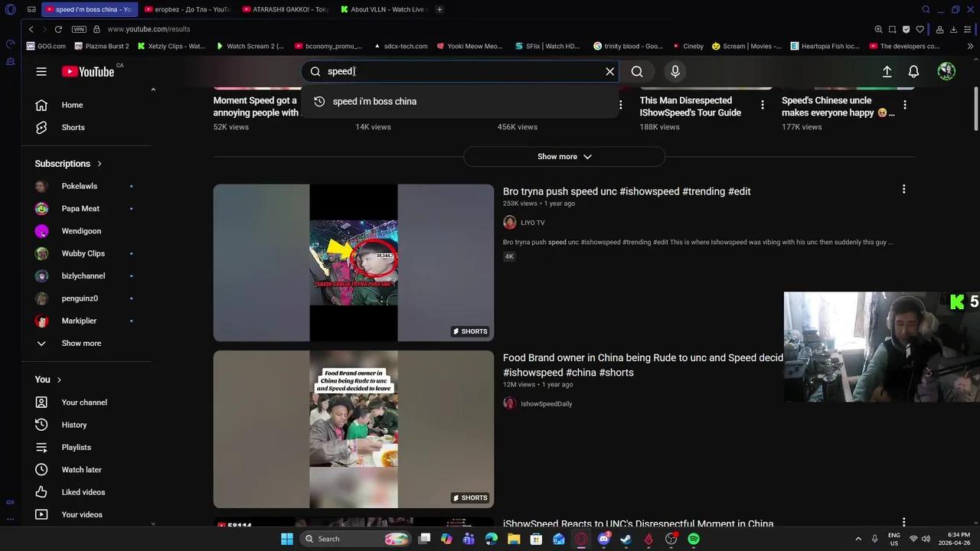Viewport: 980px width, 551px height.
Task: Open the Bro tryna push speed thumbnail
Action: tap(354, 262)
